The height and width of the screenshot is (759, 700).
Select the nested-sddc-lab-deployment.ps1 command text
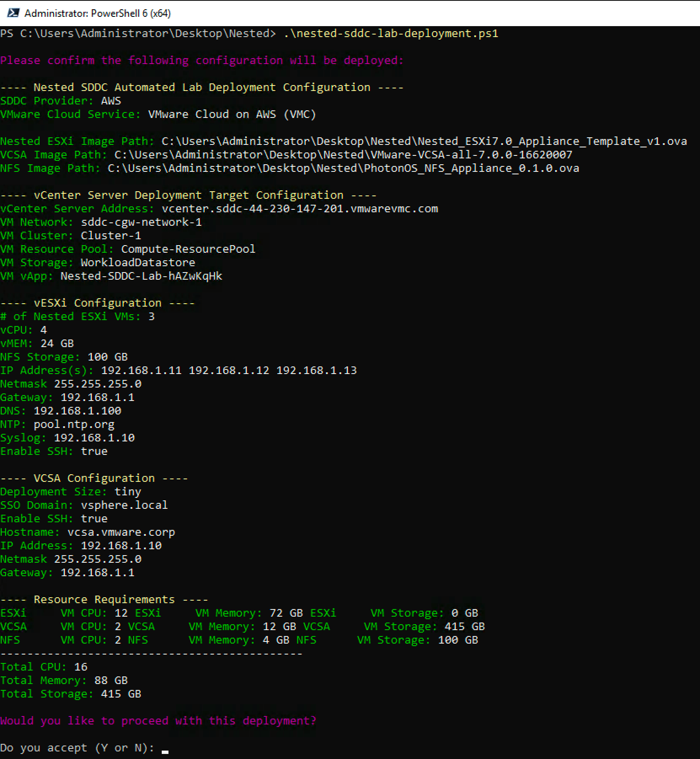tap(390, 33)
